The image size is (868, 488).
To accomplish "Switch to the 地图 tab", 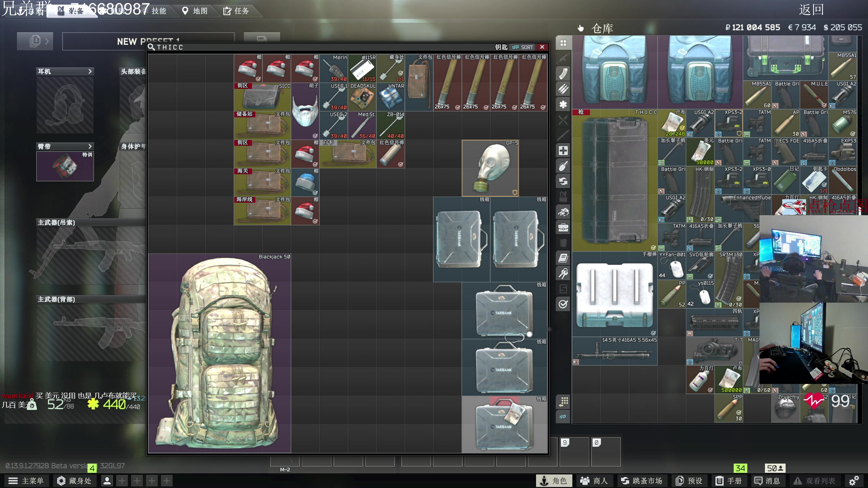I will tap(195, 11).
